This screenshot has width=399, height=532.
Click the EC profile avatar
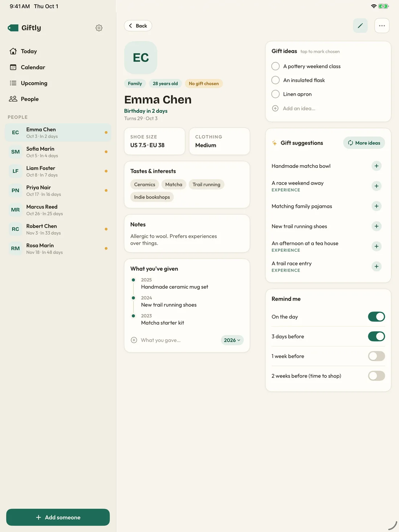click(x=141, y=58)
